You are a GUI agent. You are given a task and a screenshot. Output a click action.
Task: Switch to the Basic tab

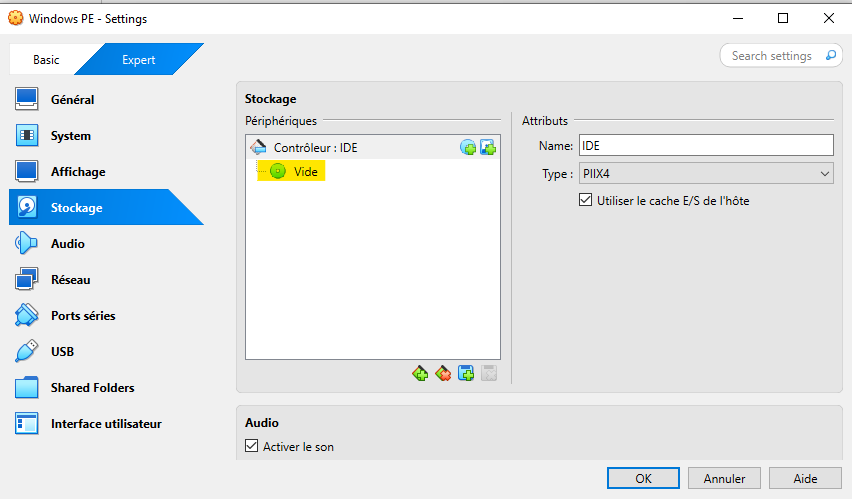click(x=46, y=60)
